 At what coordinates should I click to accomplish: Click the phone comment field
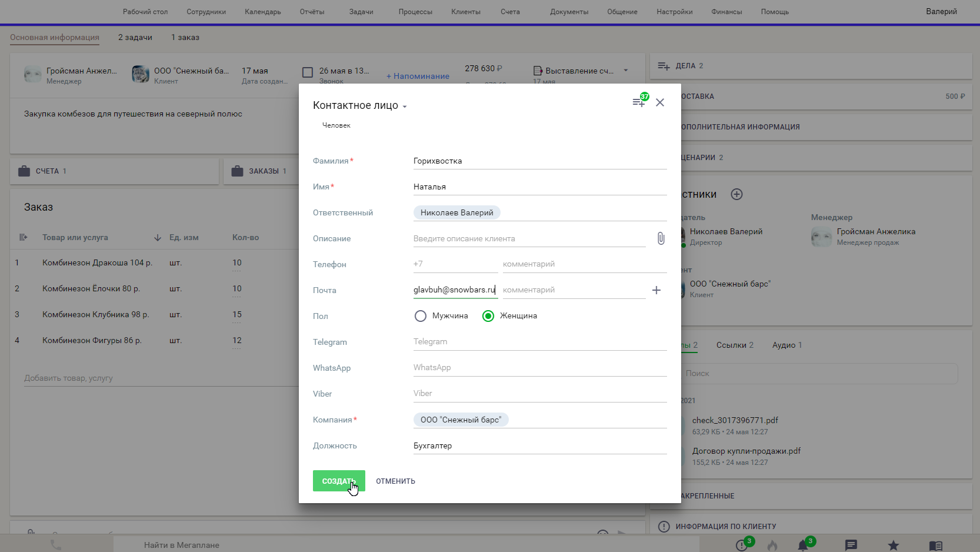[x=585, y=264]
